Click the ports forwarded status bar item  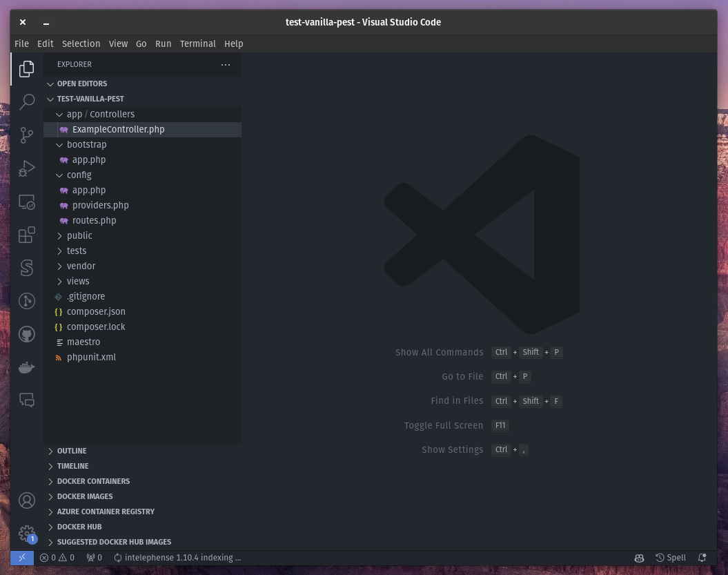point(95,558)
